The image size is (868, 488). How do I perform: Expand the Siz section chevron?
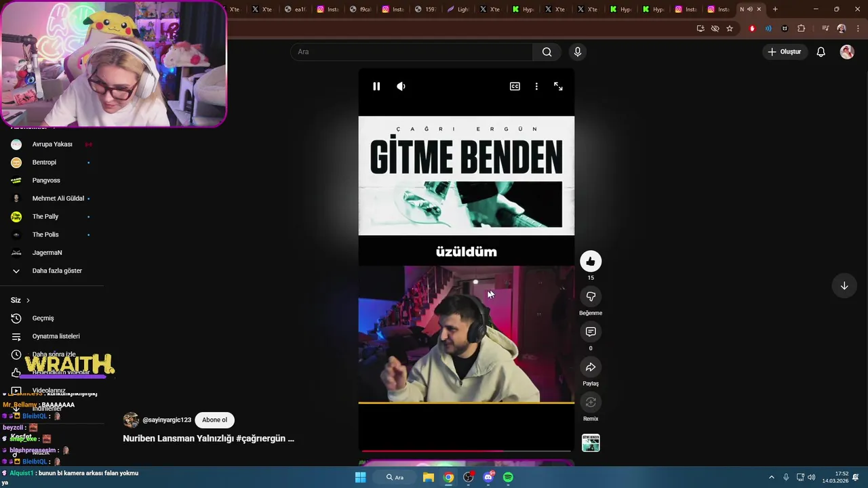coord(28,300)
